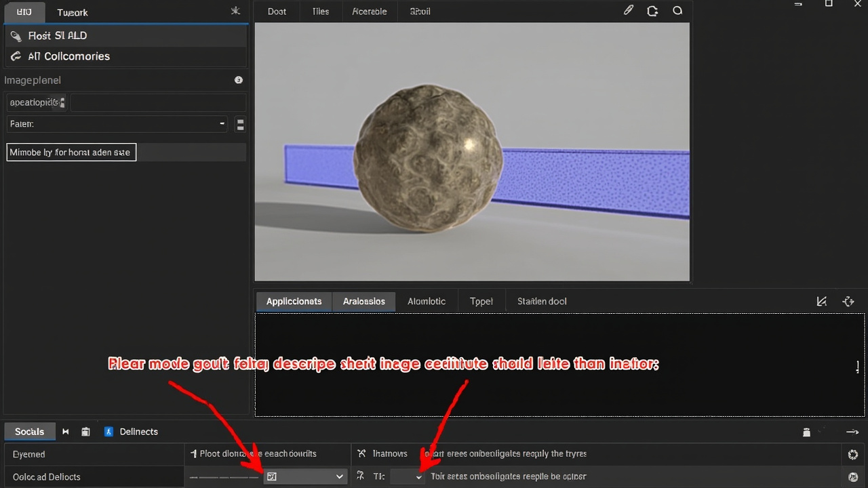The width and height of the screenshot is (868, 488).
Task: Select the Tppel tab
Action: click(x=481, y=302)
